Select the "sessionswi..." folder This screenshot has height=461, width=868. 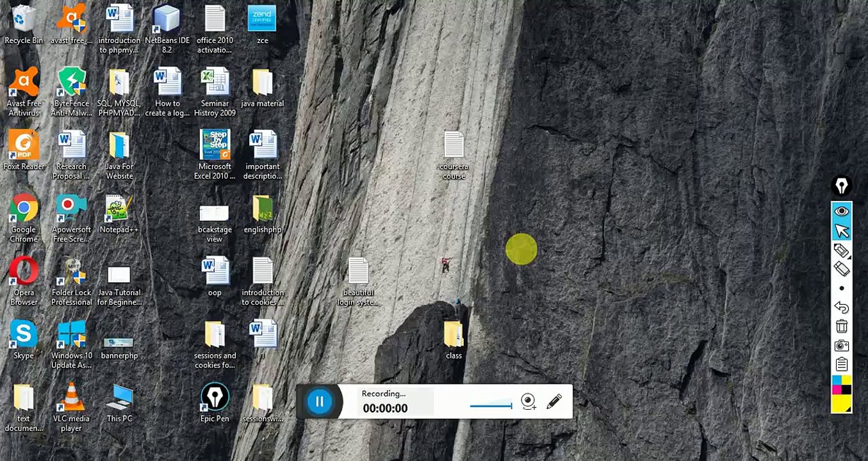pos(262,403)
